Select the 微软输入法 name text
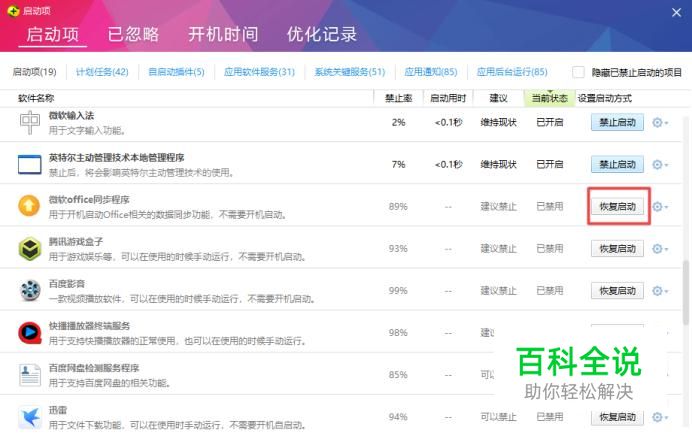The height and width of the screenshot is (436, 692). [x=71, y=116]
